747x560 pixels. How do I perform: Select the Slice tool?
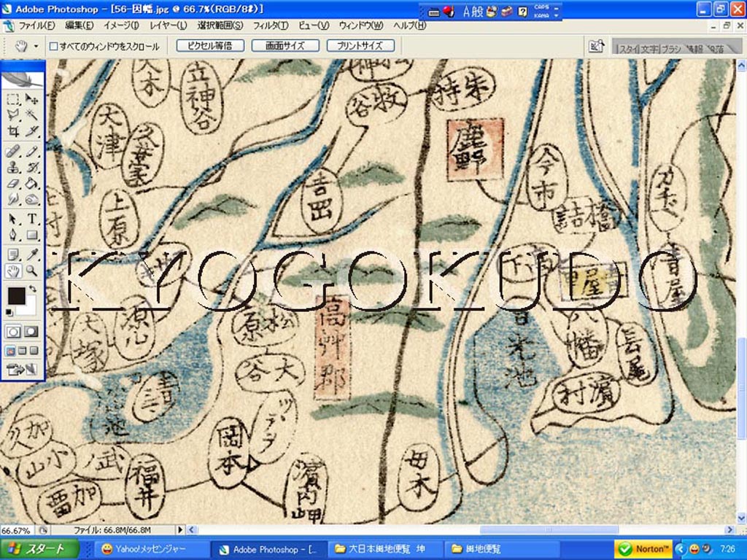[32, 131]
